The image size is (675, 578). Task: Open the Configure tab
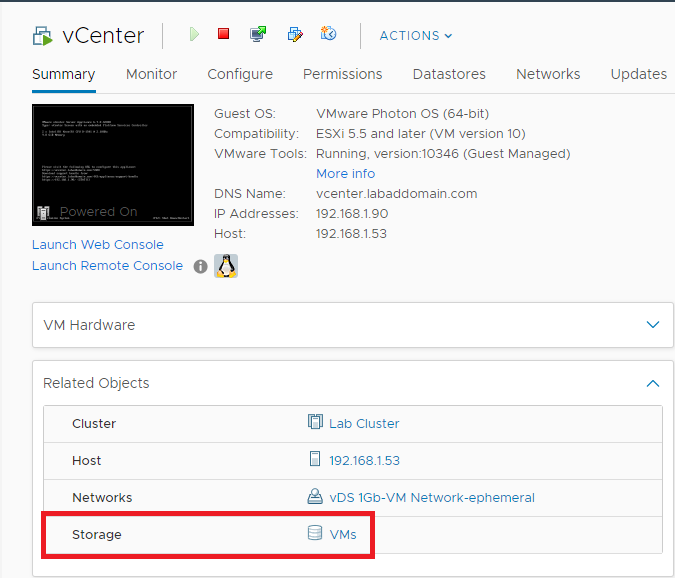240,74
